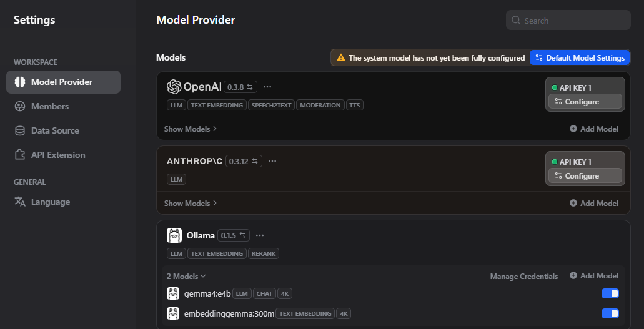Click the ANTHROP\C logo
This screenshot has height=329, width=644.
(195, 162)
